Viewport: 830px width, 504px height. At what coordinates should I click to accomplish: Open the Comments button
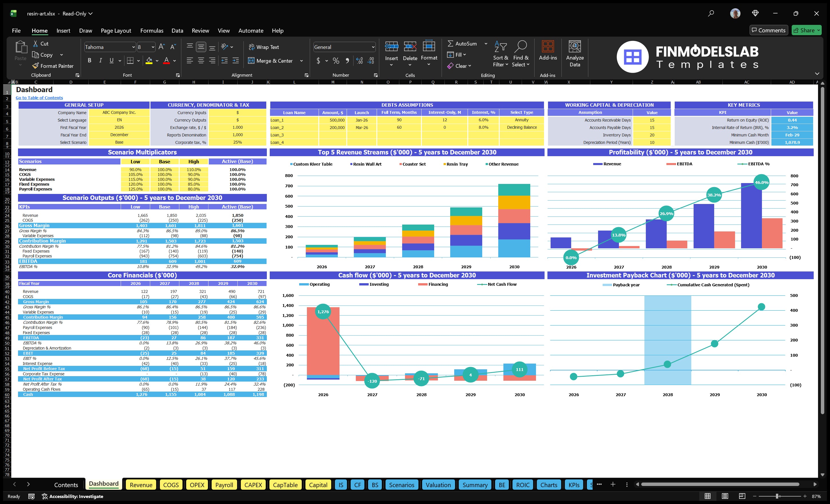pyautogui.click(x=768, y=30)
